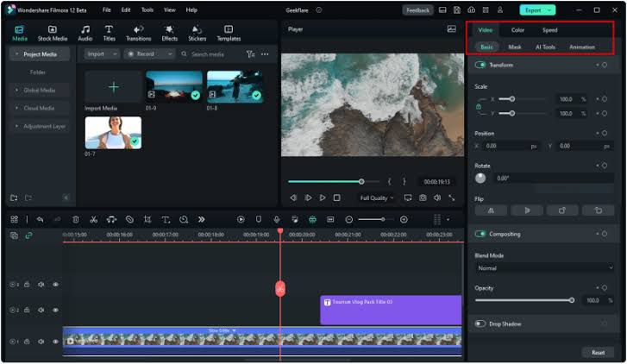Expand more timeline tools with double chevron
Image resolution: width=627 pixels, height=364 pixels.
(201, 219)
